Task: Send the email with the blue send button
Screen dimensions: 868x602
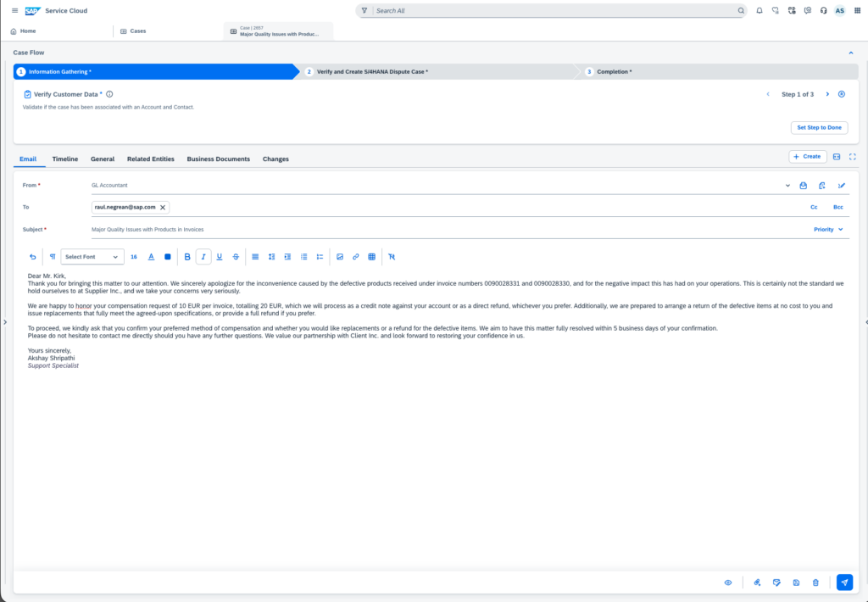Action: coord(844,582)
